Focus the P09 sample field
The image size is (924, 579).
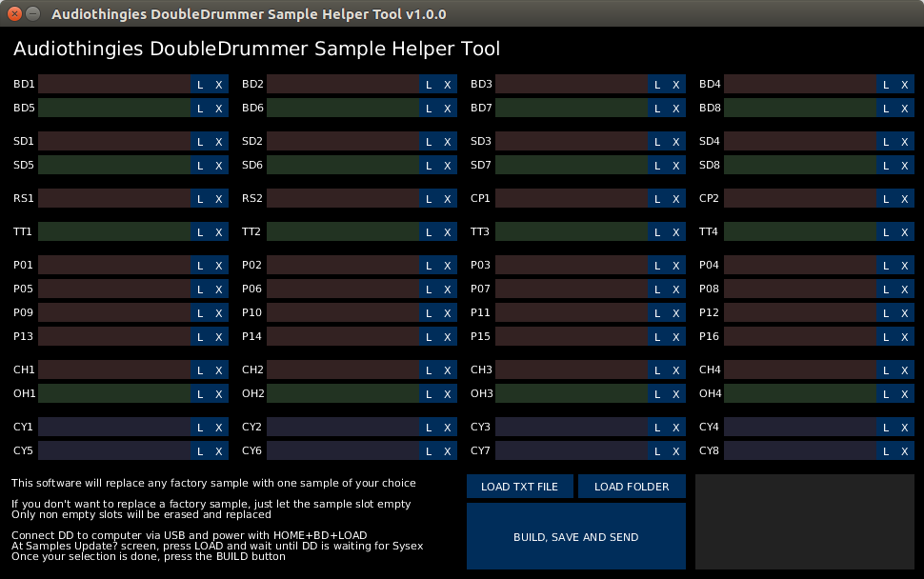coord(114,312)
